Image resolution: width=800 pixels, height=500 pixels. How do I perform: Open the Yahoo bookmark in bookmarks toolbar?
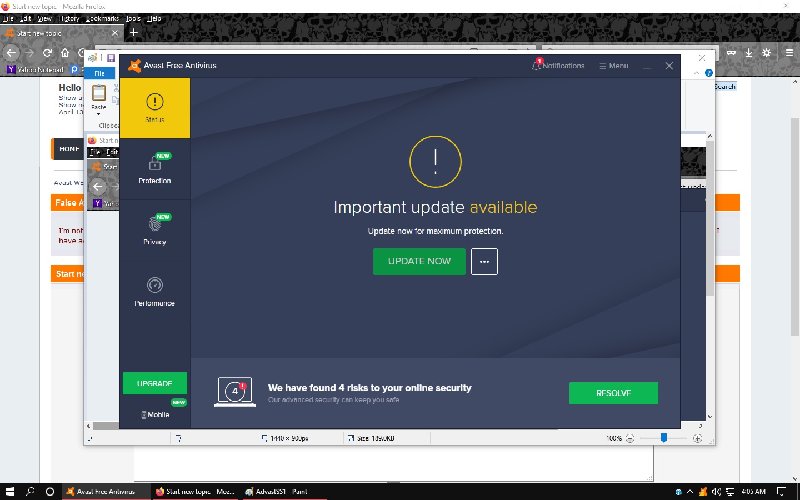35,69
